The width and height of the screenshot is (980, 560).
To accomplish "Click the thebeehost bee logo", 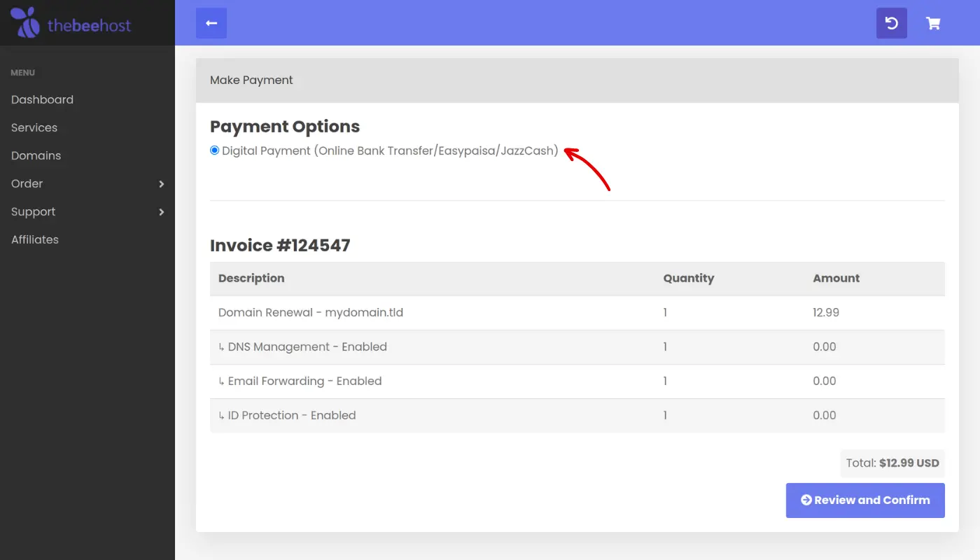I will coord(26,22).
